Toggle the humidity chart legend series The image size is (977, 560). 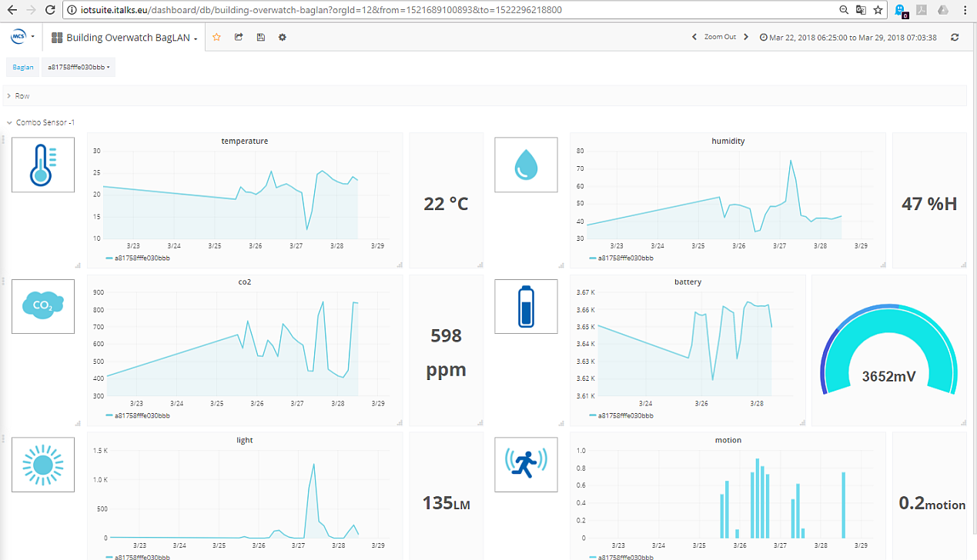(x=625, y=258)
